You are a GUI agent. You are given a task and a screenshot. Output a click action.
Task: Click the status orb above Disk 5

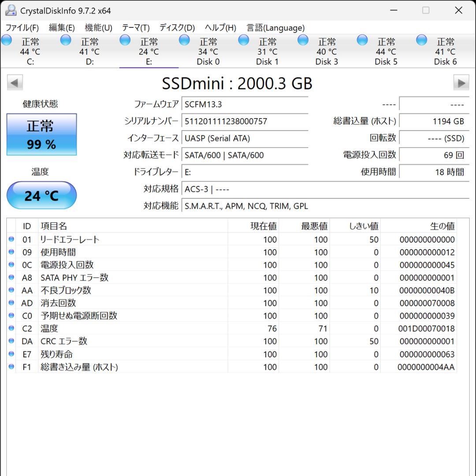click(362, 40)
